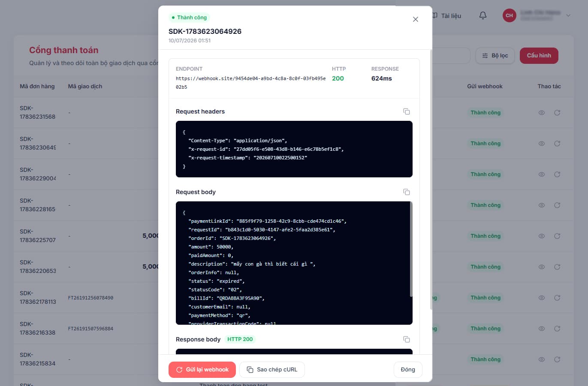Copy the Request headers content
Viewport: 588px width, 386px height.
click(407, 111)
